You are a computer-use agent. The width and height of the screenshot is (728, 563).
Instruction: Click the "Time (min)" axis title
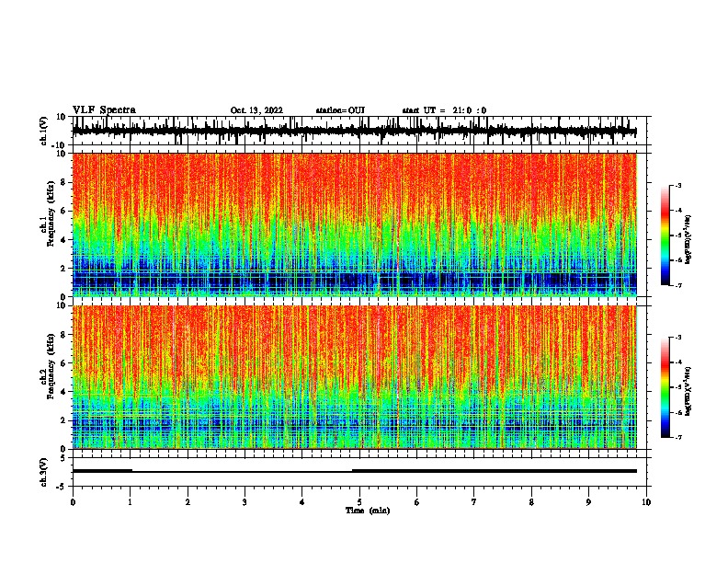click(368, 511)
